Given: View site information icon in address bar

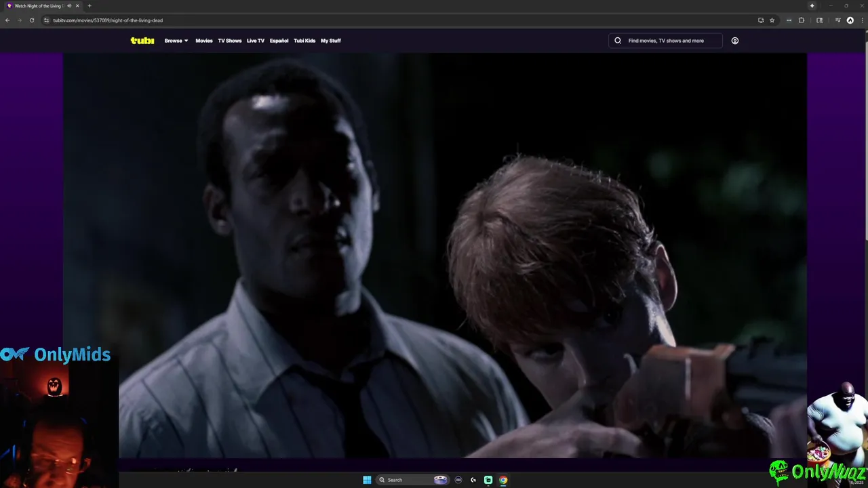Looking at the screenshot, I should coord(47,20).
